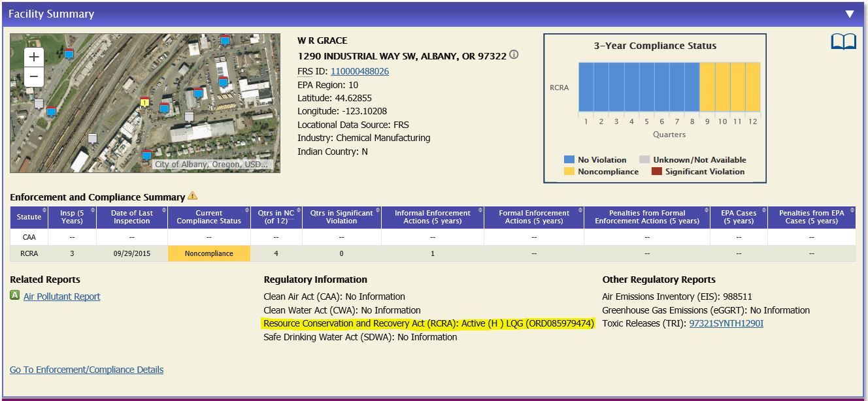868x401 pixels.
Task: Zoom out on the facility map
Action: (x=34, y=77)
